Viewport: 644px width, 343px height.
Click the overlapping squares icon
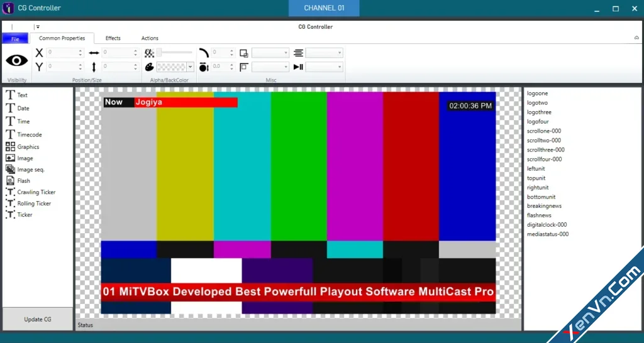tap(244, 53)
